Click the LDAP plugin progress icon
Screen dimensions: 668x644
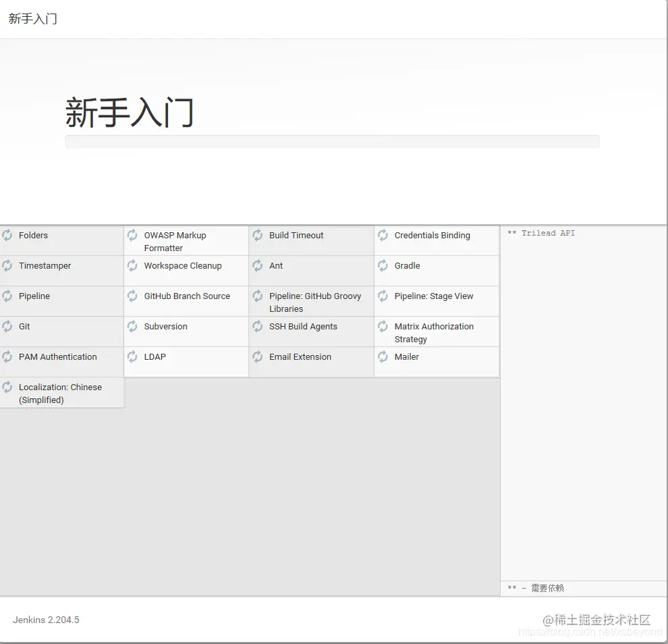(x=132, y=356)
